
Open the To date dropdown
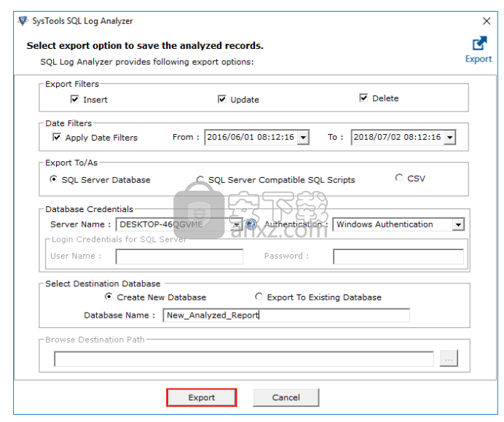click(449, 138)
